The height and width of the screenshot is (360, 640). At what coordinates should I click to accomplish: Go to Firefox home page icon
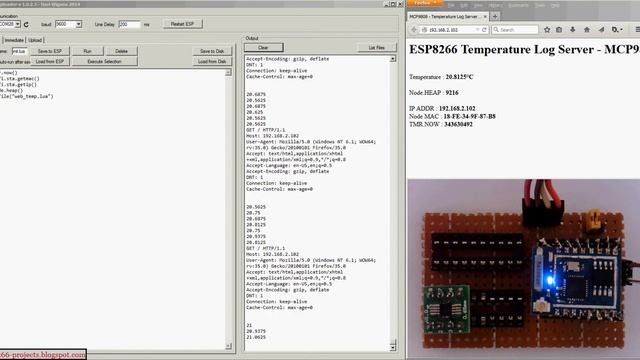[x=587, y=29]
